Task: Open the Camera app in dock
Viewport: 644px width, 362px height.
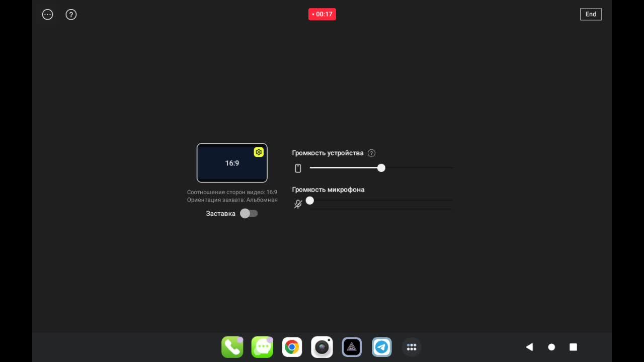Action: (322, 347)
